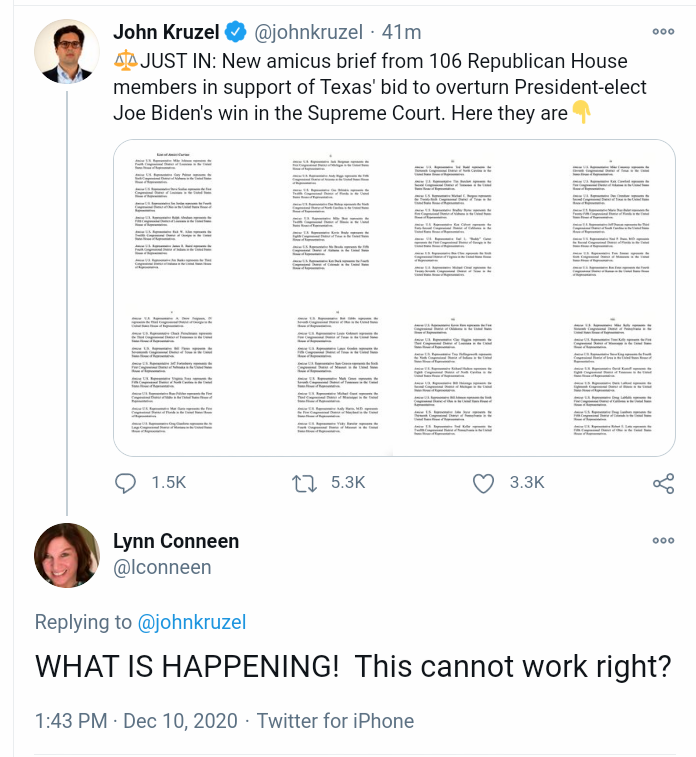Viewport: 696px width, 757px height.
Task: Click the Twitter for iPhone source link
Action: point(335,720)
